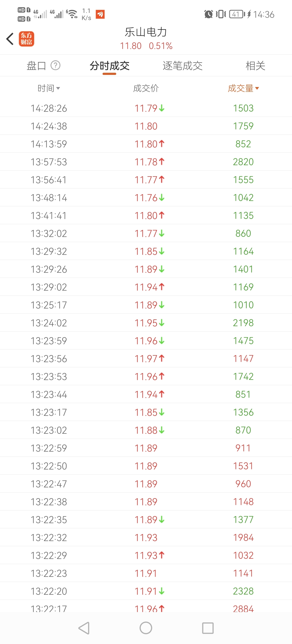This screenshot has width=292, height=644.
Task: Toggle sort order on 时间 column
Action: pos(49,88)
